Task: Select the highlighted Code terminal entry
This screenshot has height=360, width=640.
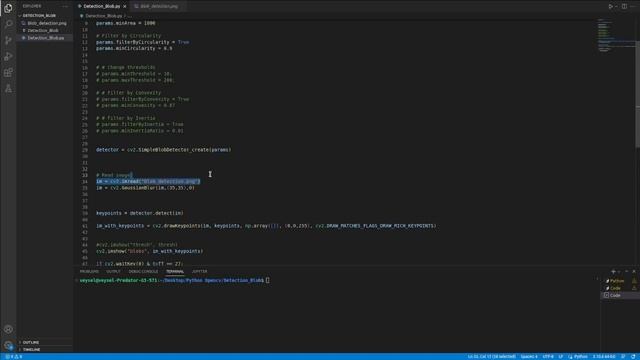Action: (x=620, y=296)
